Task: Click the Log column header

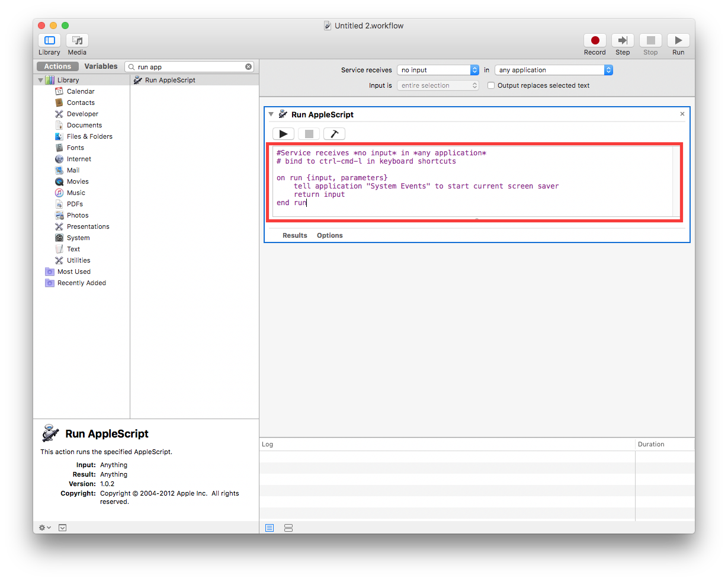Action: (447, 444)
